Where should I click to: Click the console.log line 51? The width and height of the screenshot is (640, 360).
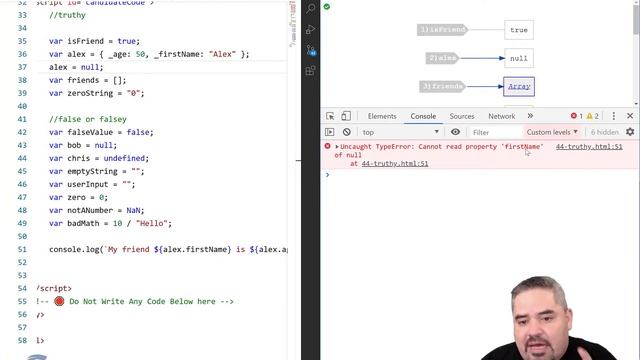(x=168, y=249)
